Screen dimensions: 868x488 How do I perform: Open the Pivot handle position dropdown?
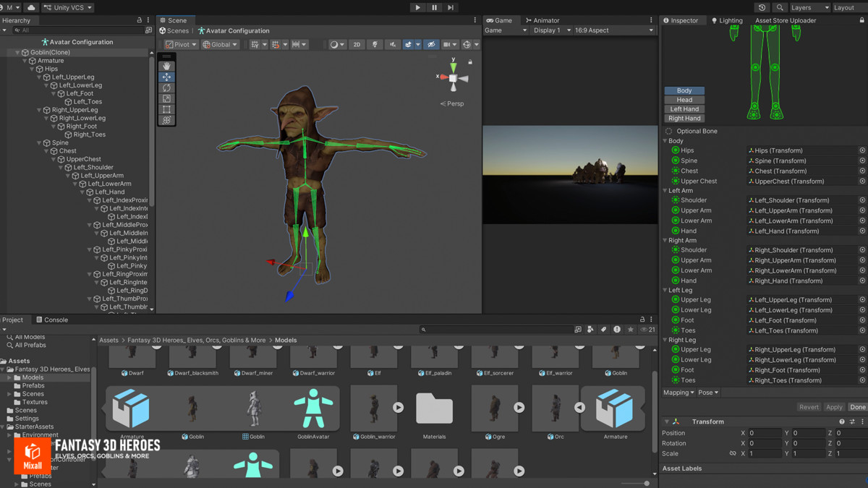pos(181,45)
